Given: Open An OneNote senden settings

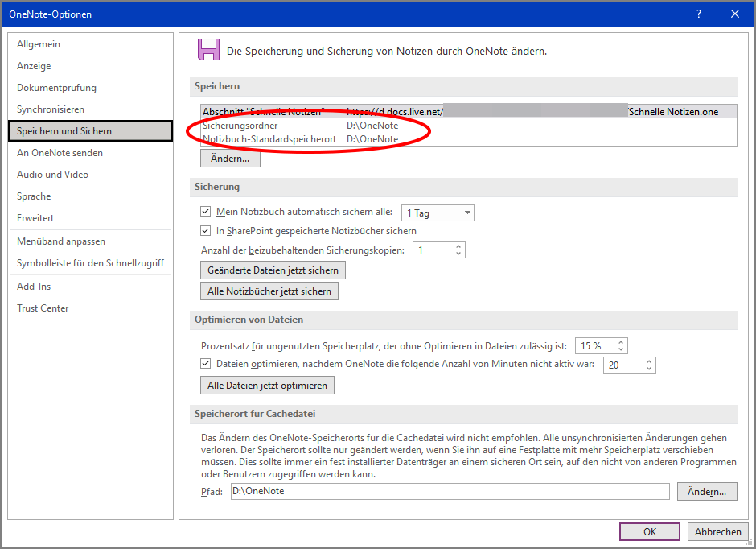Looking at the screenshot, I should pyautogui.click(x=90, y=152).
